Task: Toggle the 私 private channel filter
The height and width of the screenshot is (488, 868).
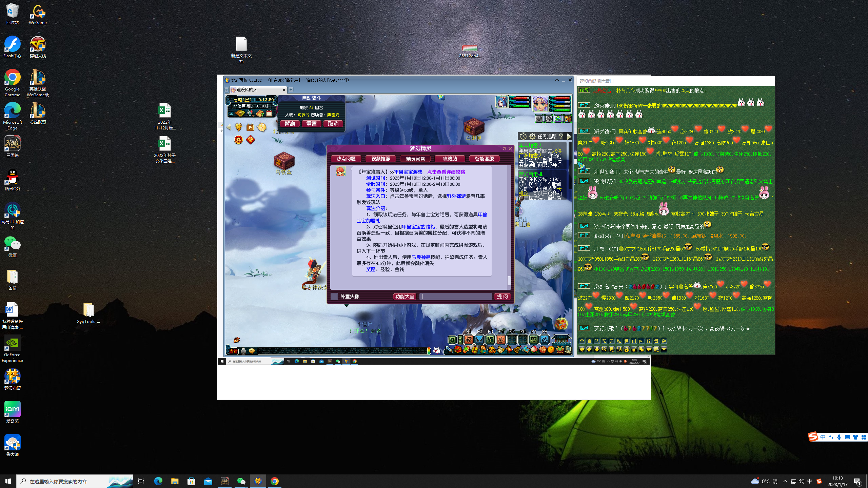Action: pyautogui.click(x=619, y=341)
